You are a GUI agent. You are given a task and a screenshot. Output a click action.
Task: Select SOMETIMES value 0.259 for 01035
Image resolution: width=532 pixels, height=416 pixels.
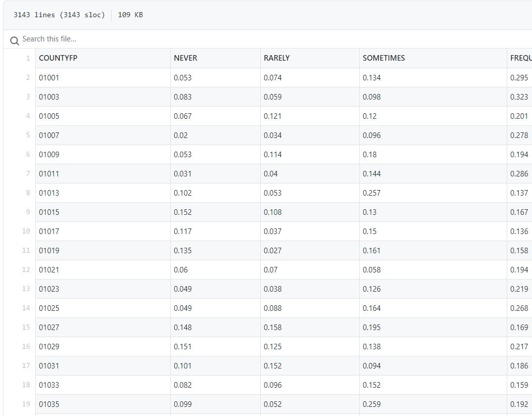click(x=433, y=404)
